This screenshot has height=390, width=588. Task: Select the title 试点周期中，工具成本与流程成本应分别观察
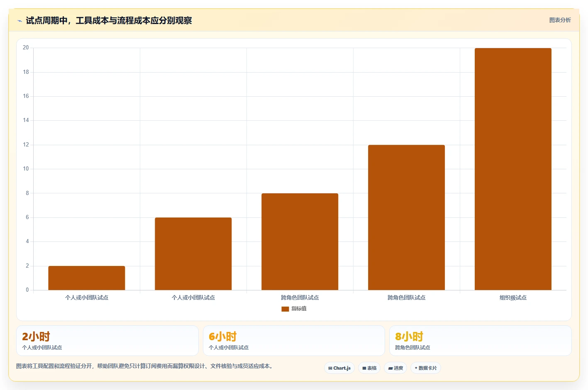(x=109, y=20)
